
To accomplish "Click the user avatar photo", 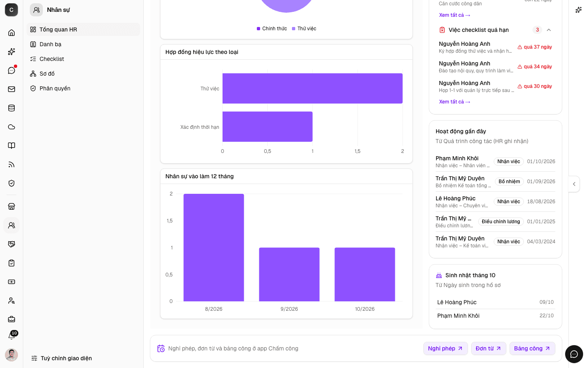I will (x=11, y=355).
